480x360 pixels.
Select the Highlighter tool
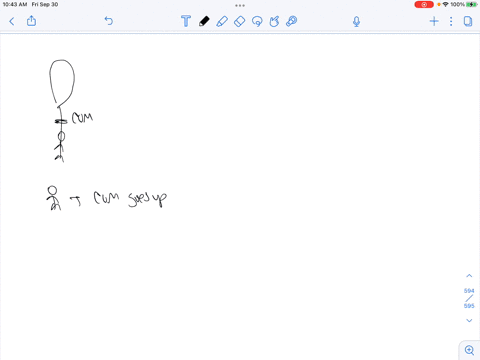coord(222,21)
